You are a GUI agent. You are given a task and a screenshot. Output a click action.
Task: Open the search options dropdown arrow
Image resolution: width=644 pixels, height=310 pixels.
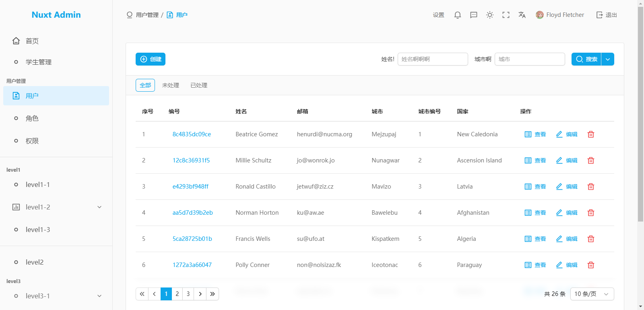608,59
